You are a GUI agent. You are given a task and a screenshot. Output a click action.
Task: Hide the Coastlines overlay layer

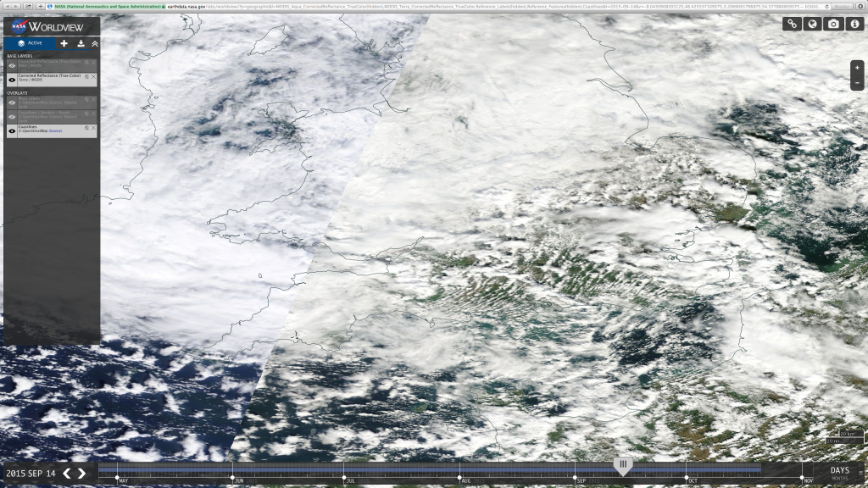point(12,131)
